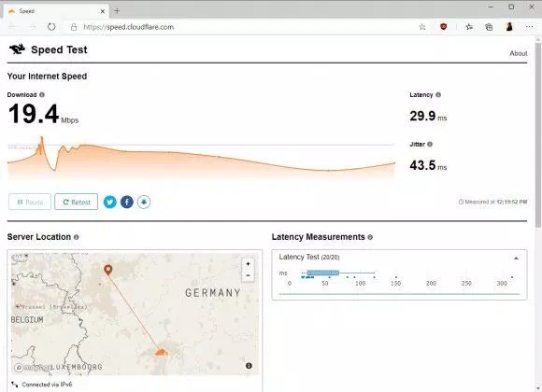Open a new browser tab
Viewport: 542px width, 392px height.
(117, 11)
